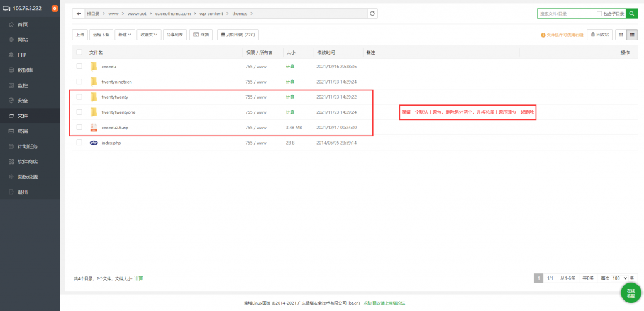Open 在线客服 online support bubble

coord(631,293)
